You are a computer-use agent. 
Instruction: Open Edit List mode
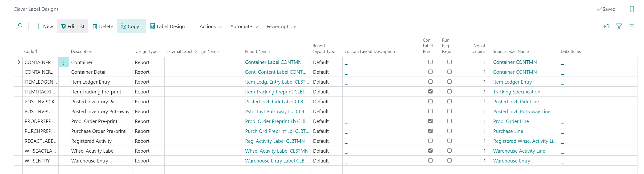point(73,27)
